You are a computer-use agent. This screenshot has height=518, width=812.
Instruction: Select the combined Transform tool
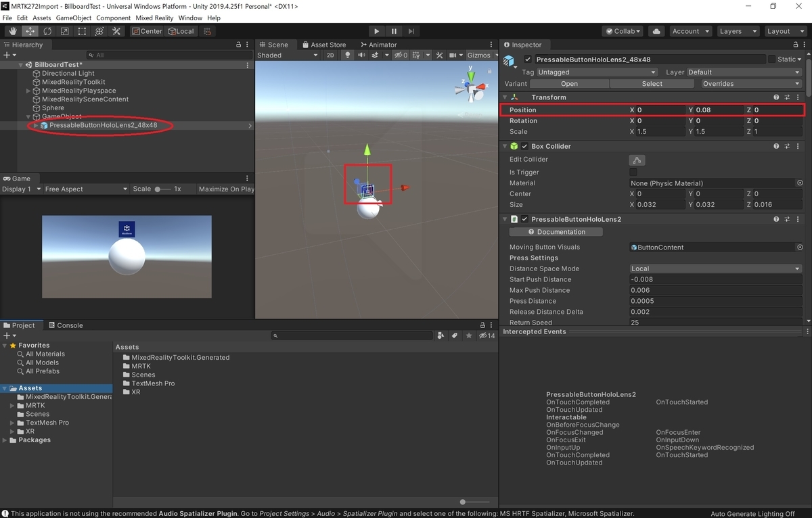(99, 31)
